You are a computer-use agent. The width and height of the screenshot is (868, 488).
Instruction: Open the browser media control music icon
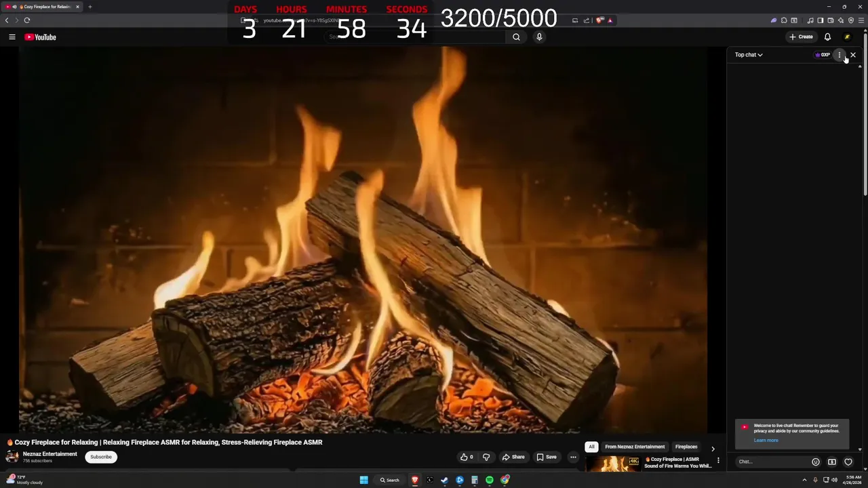click(x=810, y=20)
